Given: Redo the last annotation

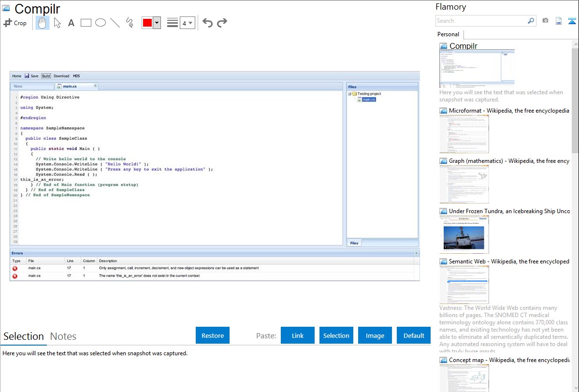Looking at the screenshot, I should 222,23.
